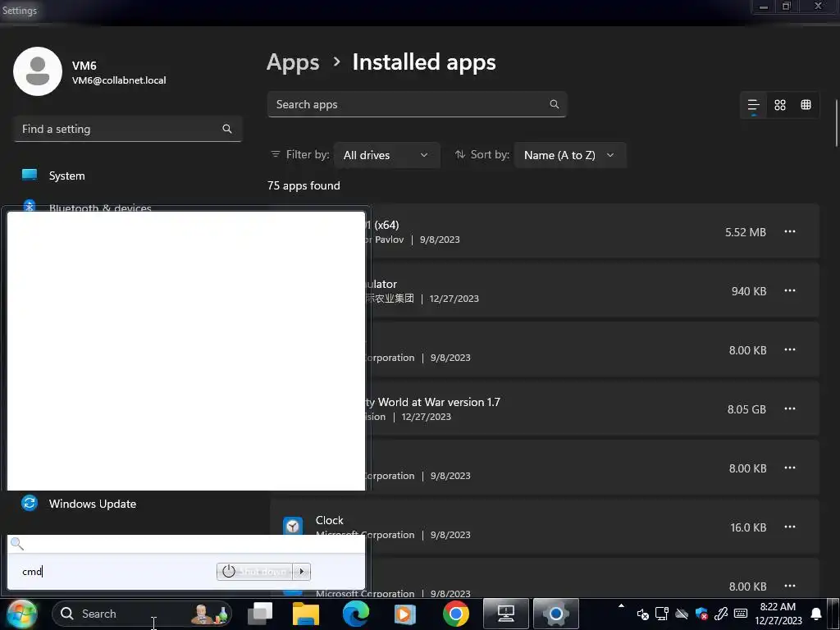Screen dimensions: 840x630
Task: Open Microsoft Edge from the taskbar
Action: (356, 614)
